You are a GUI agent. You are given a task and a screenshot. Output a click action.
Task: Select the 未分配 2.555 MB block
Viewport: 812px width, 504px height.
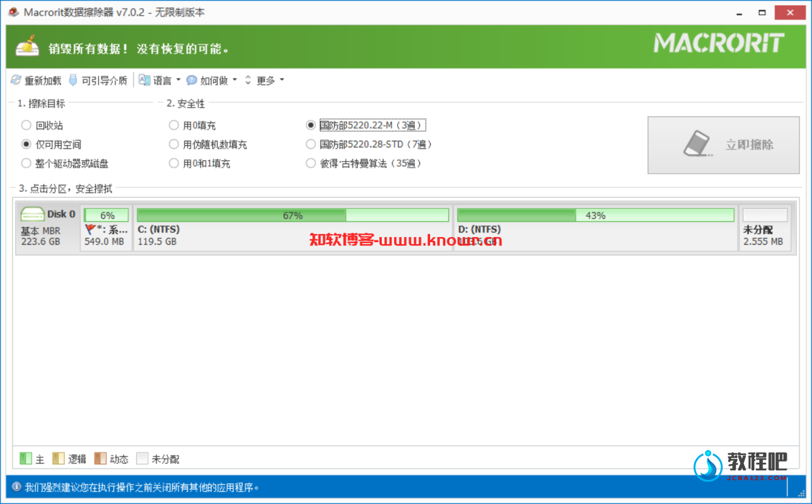(x=765, y=228)
